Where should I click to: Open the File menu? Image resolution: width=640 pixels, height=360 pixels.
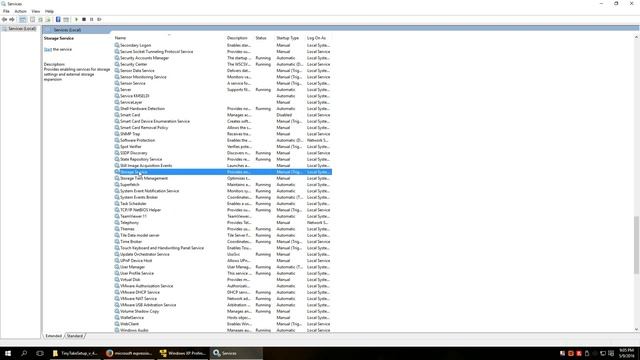click(6, 11)
